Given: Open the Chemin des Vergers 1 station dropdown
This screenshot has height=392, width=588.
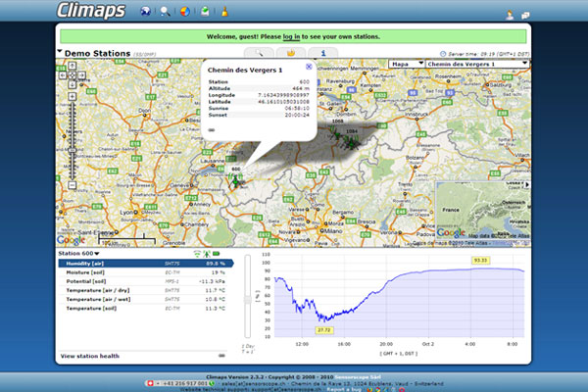Looking at the screenshot, I should coord(477,64).
